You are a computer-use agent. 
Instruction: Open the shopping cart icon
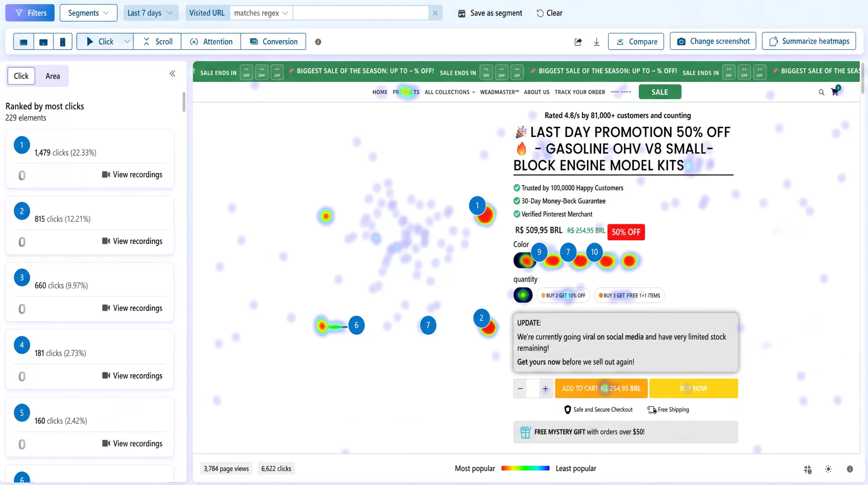coord(835,92)
